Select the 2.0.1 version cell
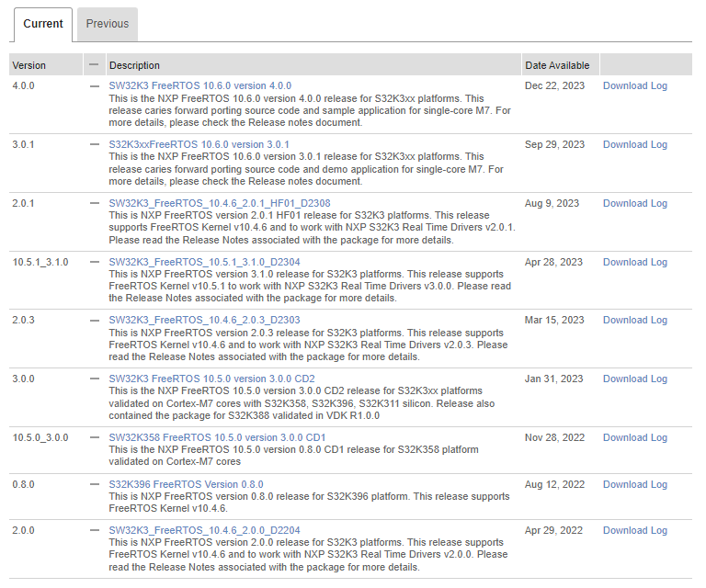706x588 pixels. (23, 203)
